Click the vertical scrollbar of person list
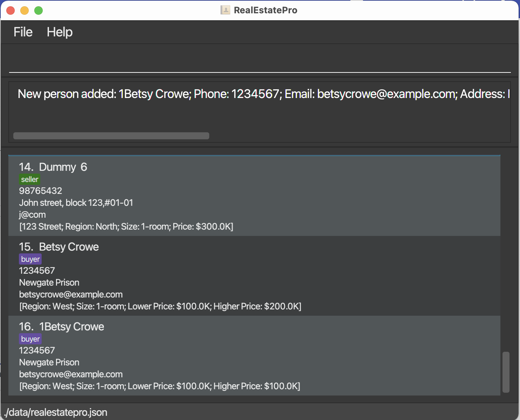520x420 pixels. tap(506, 372)
